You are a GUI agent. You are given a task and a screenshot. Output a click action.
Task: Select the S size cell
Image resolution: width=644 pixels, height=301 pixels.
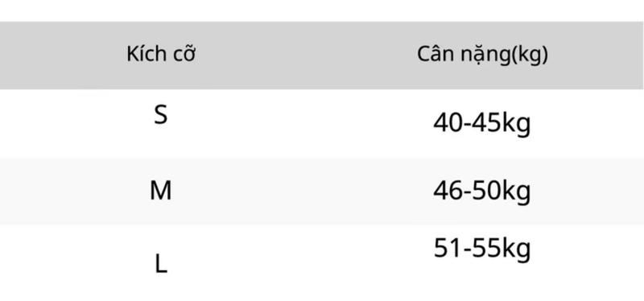coord(160,115)
